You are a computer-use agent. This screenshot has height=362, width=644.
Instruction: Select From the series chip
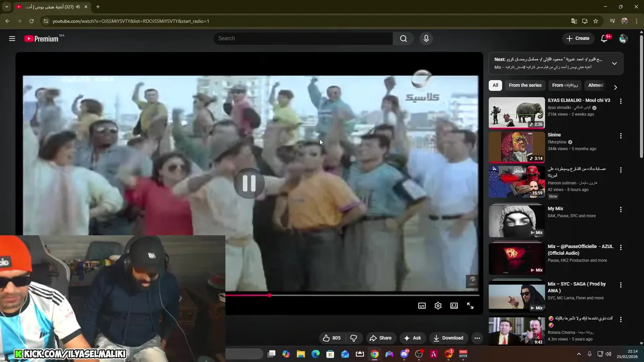(525, 85)
